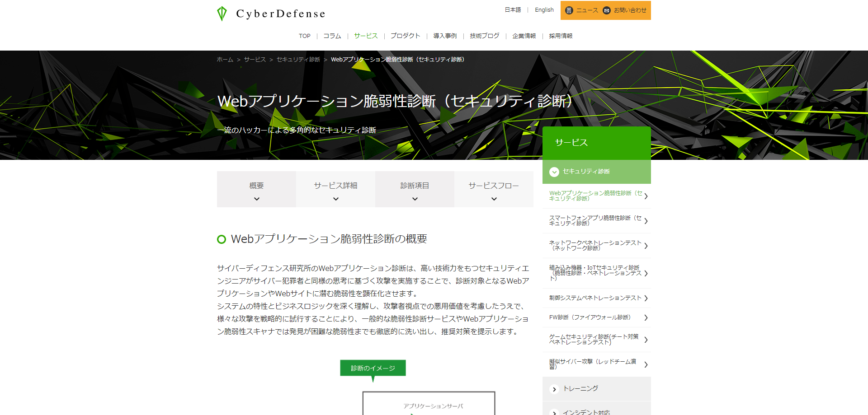Screen dimensions: 868x415
Task: Expand the トレーニング sidebar section
Action: [x=597, y=389]
